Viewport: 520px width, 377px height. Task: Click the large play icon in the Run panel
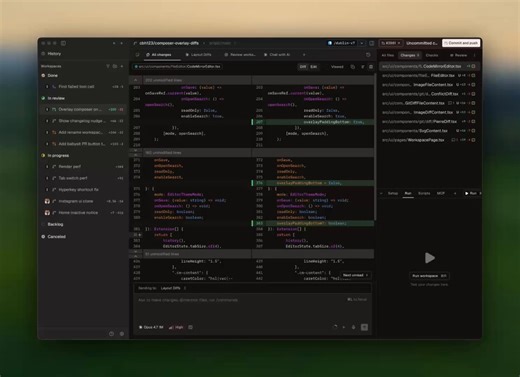coord(429,258)
